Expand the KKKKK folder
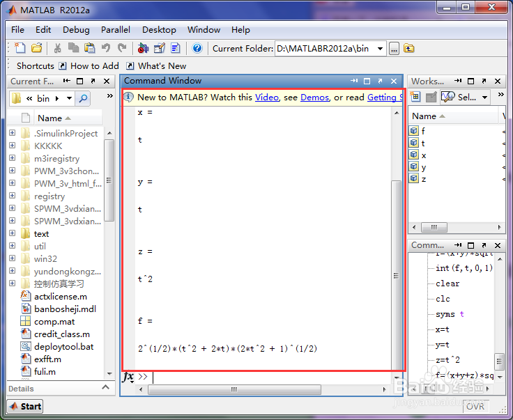 tap(12, 145)
